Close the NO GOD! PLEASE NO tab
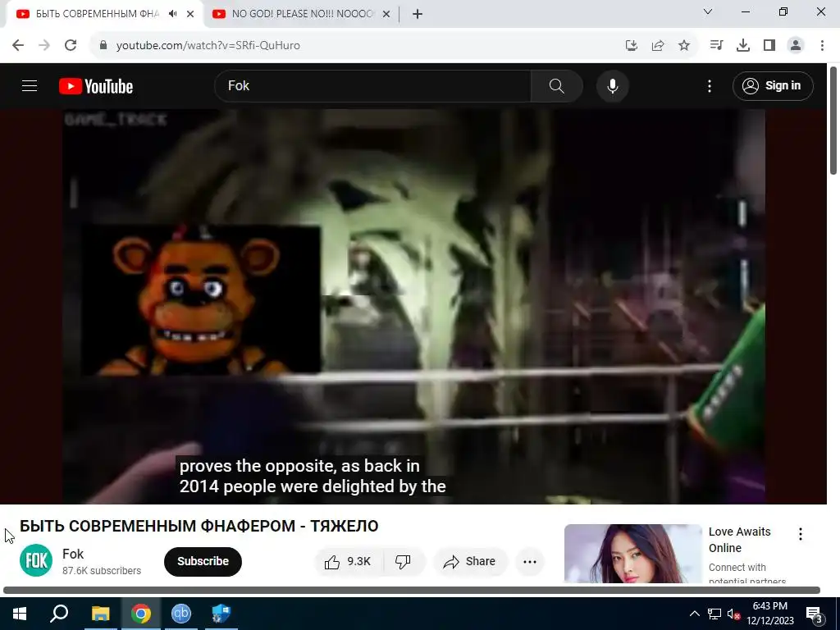This screenshot has height=630, width=840. (x=386, y=14)
